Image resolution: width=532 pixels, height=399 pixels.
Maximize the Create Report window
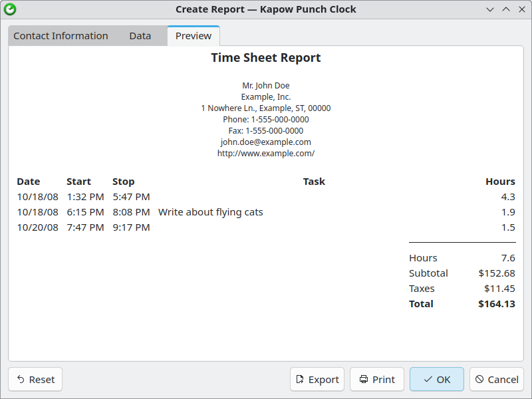tap(505, 9)
